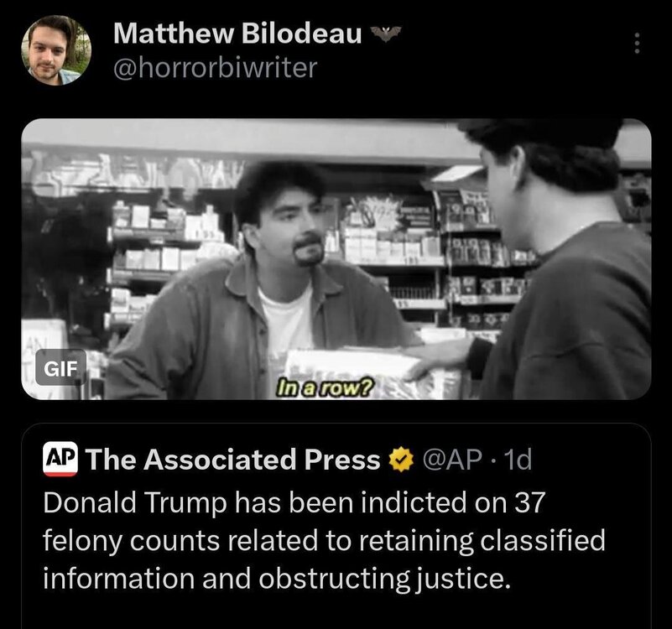Viewport: 672px width, 629px height.
Task: Click the GIF badge on the image
Action: pos(61,367)
